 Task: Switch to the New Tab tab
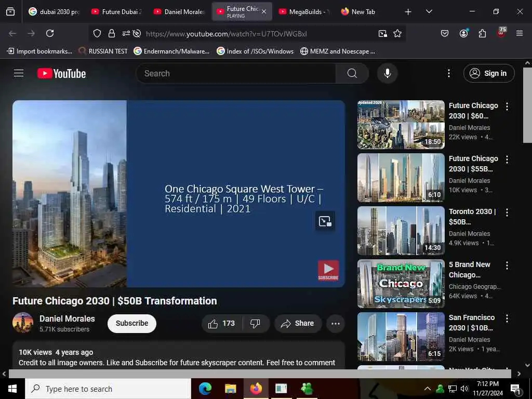tap(366, 11)
